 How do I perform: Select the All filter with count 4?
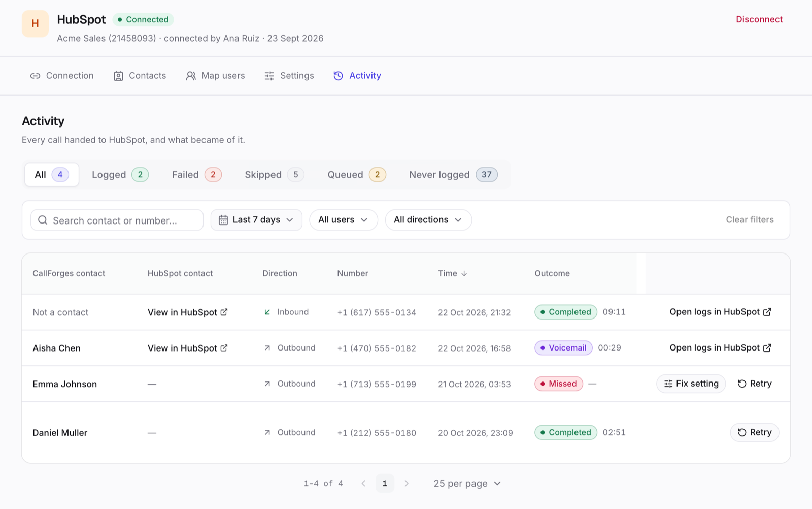tap(52, 175)
